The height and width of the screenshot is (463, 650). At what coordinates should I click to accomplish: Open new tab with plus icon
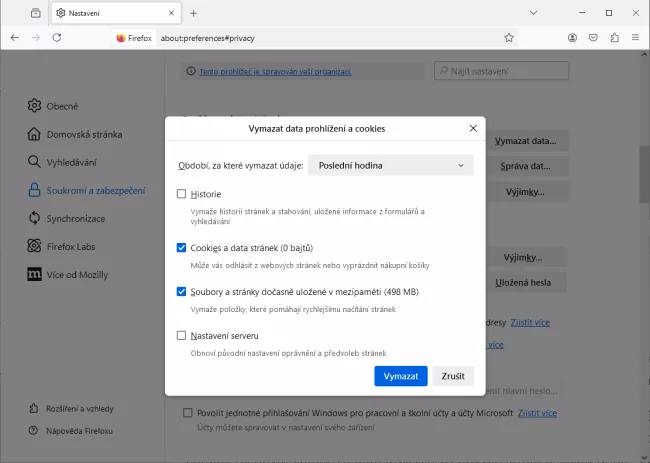coord(194,13)
